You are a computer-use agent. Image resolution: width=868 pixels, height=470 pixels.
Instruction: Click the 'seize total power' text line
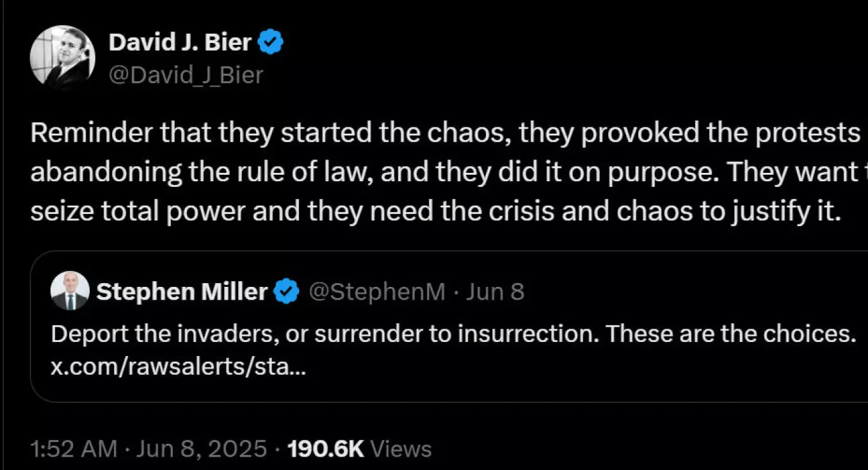click(x=435, y=211)
